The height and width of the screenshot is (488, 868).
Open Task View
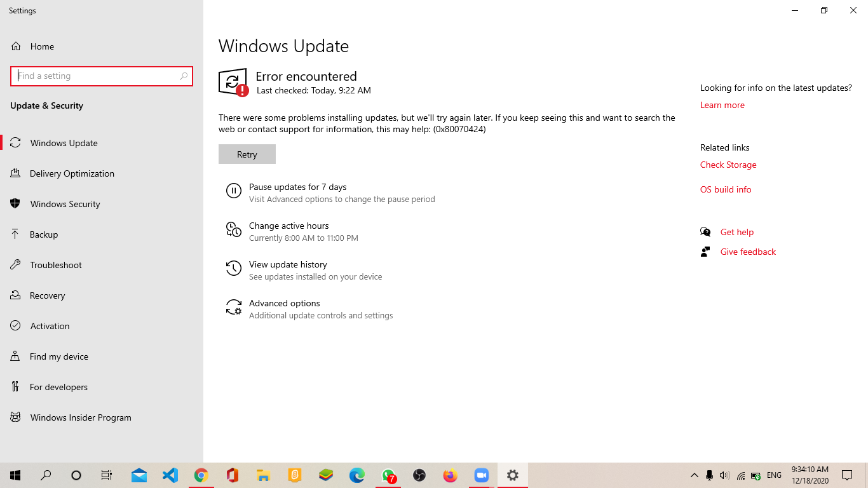pos(107,475)
